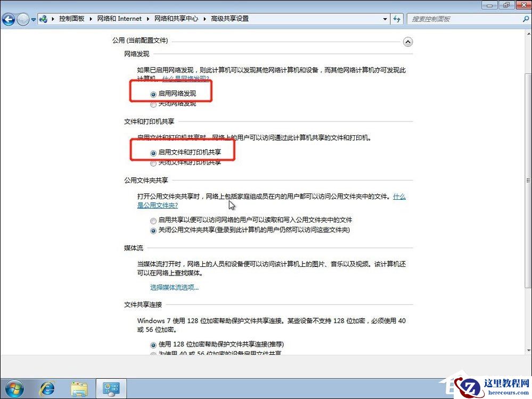Image resolution: width=532 pixels, height=399 pixels.
Task: Click the back navigation arrow
Action: coord(8,19)
